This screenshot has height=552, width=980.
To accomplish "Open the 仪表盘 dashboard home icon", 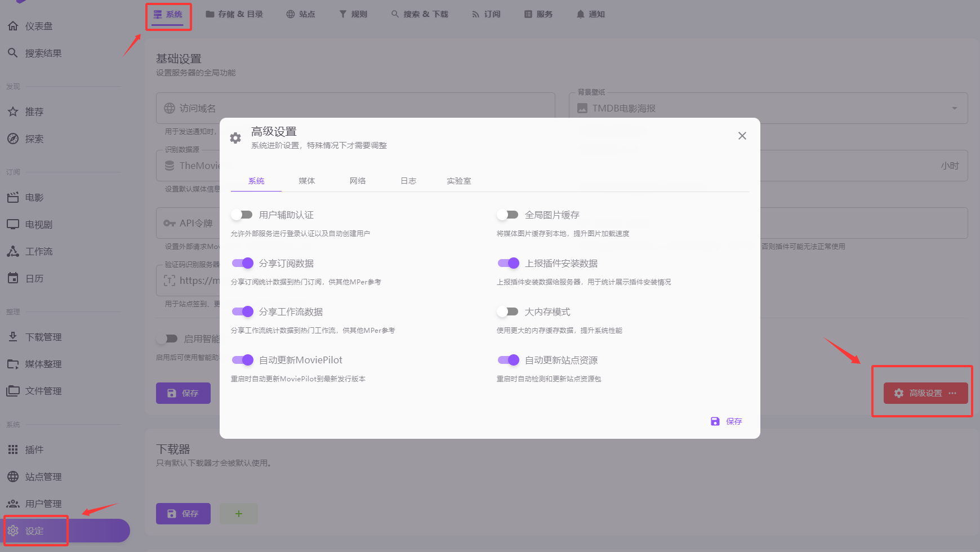I will (x=13, y=26).
